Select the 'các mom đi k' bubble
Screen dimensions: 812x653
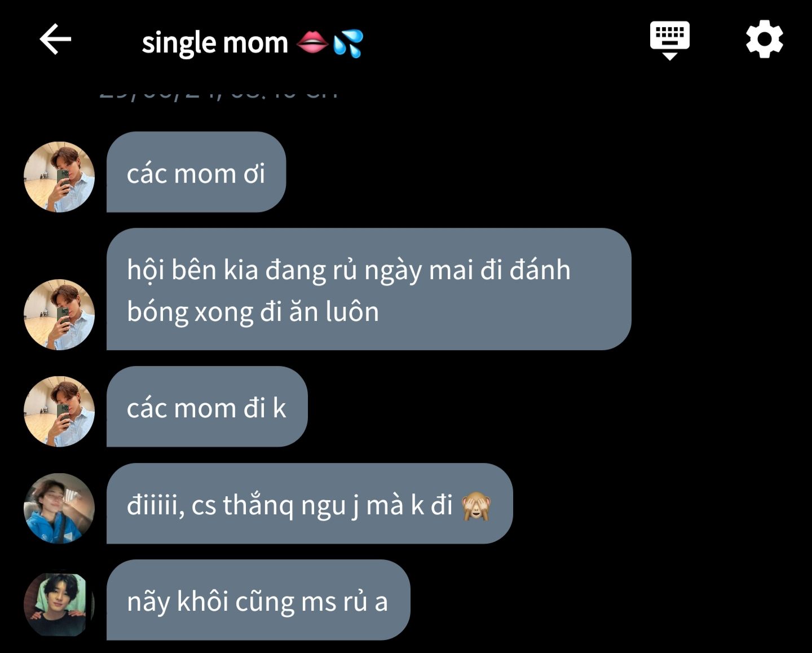pos(207,407)
